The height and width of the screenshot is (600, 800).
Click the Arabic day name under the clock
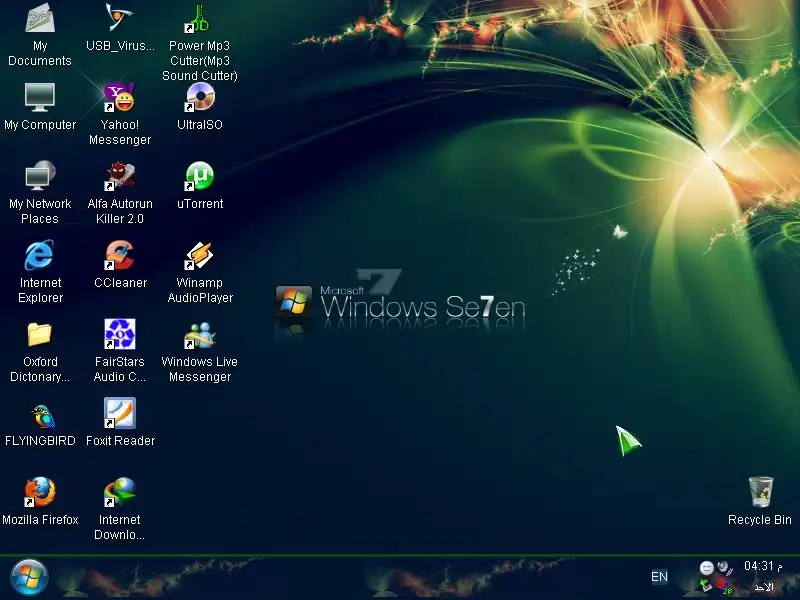(764, 587)
